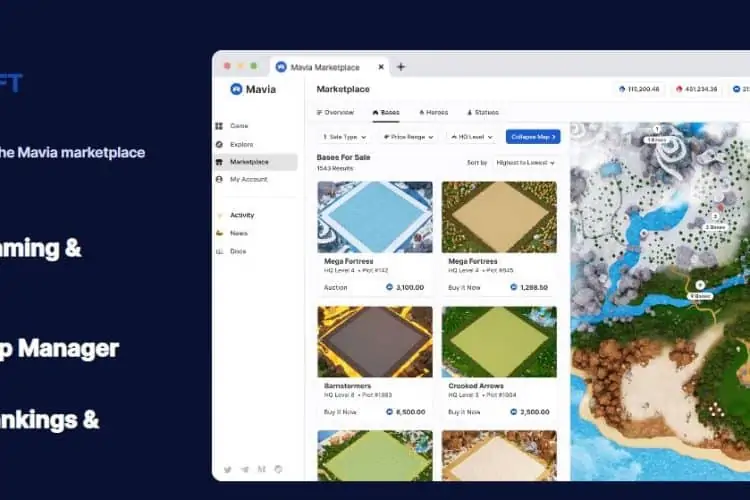Switch to the Overview tab
This screenshot has height=500, width=750.
click(x=335, y=112)
